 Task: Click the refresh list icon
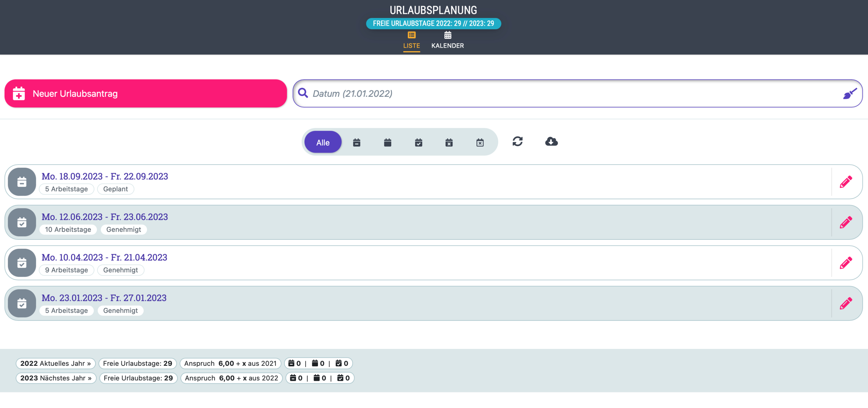[518, 141]
